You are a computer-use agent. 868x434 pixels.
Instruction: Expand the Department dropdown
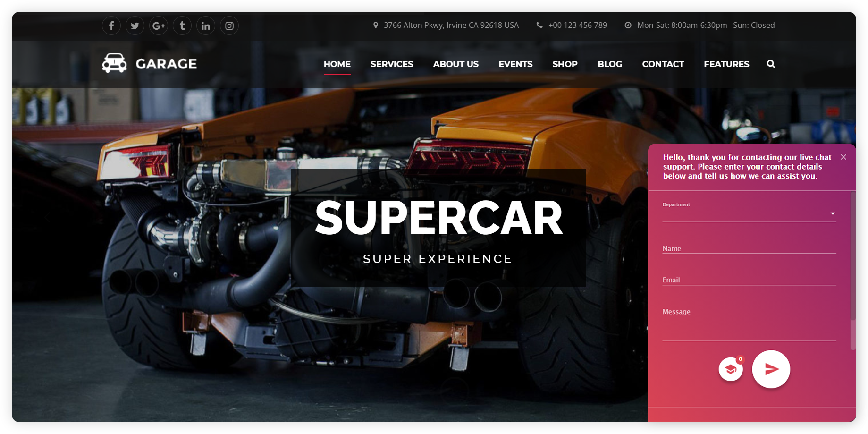[x=749, y=214]
